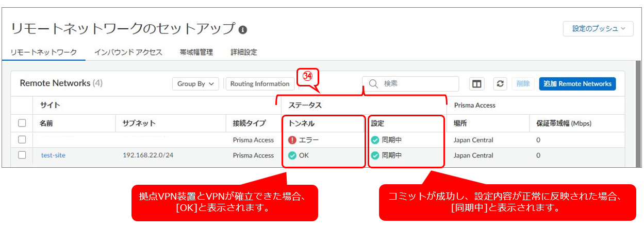Switch to the インバウンド アクセス tab
Screen dimensions: 644x229
128,52
